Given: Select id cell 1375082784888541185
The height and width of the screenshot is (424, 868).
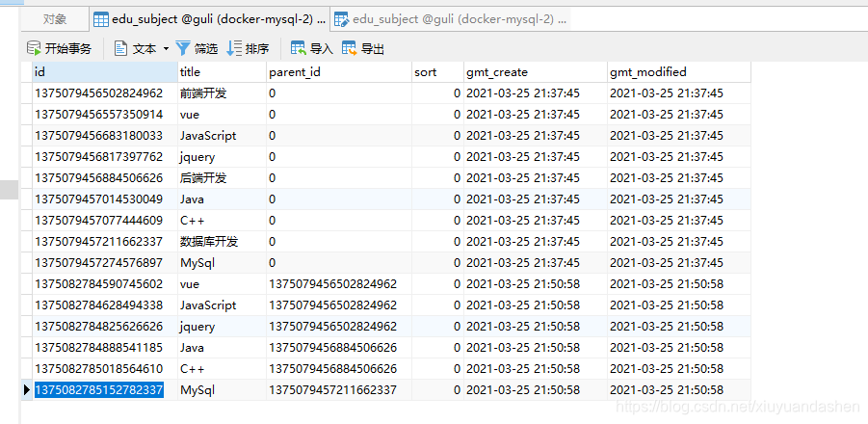Looking at the screenshot, I should tap(105, 347).
